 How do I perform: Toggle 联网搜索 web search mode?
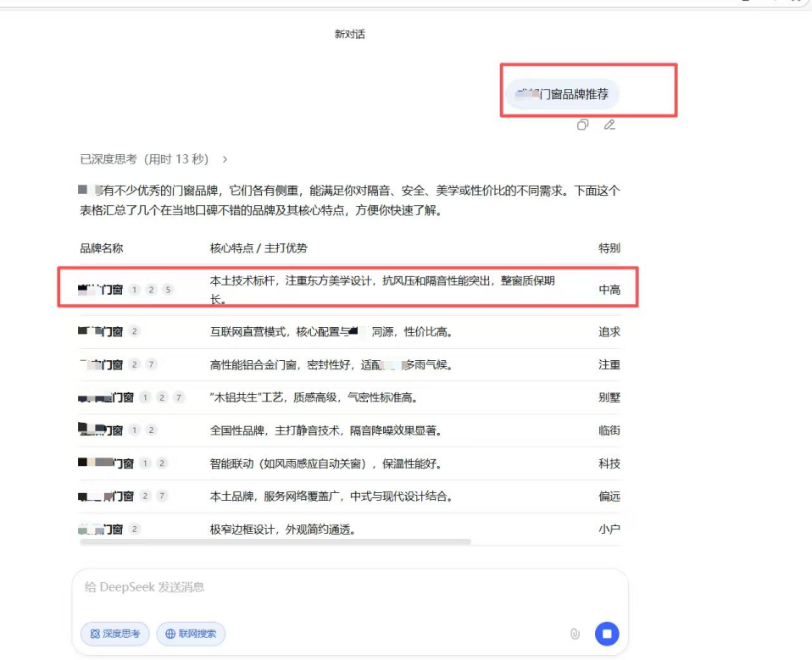pyautogui.click(x=191, y=634)
